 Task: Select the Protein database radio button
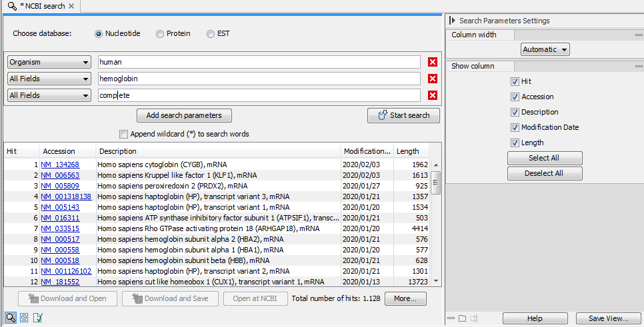[x=160, y=33]
